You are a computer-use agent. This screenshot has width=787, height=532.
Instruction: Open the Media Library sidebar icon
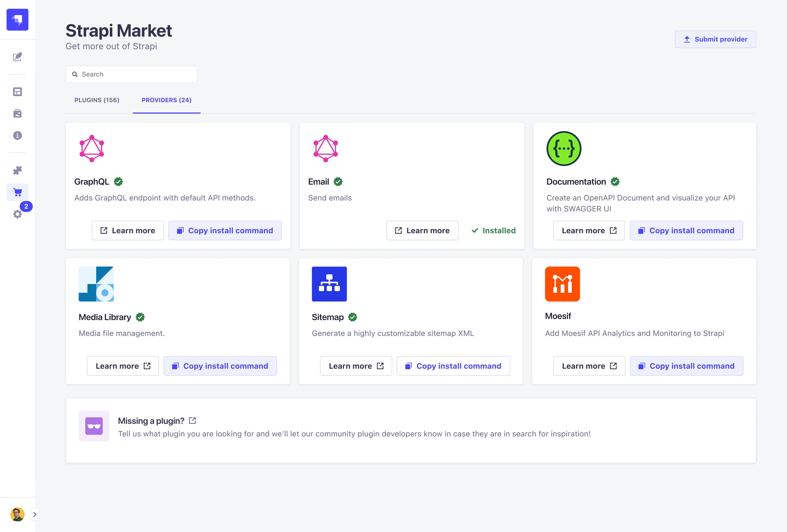(x=17, y=114)
